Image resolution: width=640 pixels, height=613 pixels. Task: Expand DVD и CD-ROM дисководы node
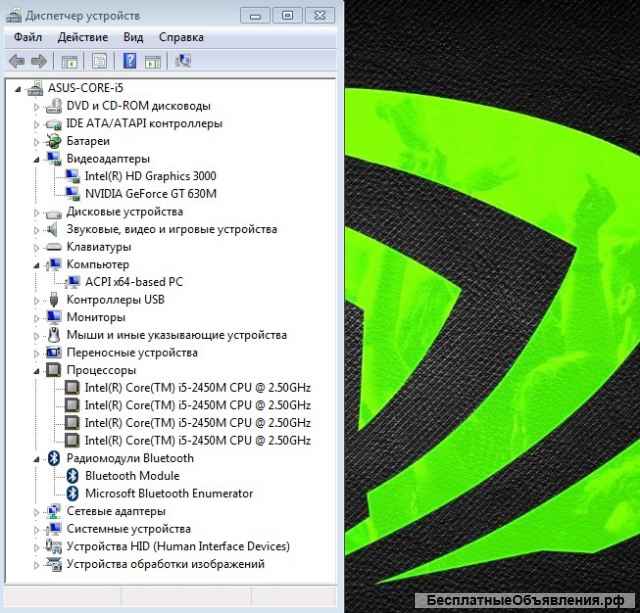click(x=37, y=106)
